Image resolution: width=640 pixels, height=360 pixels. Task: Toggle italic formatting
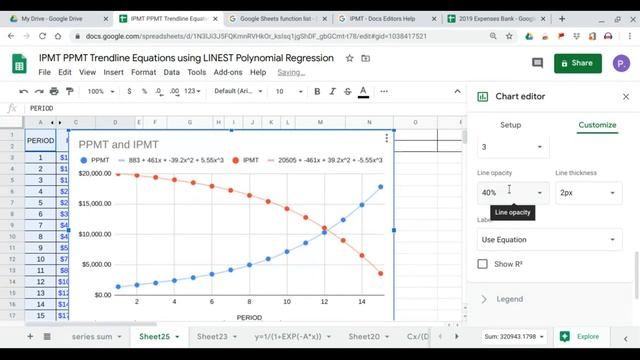click(x=332, y=91)
